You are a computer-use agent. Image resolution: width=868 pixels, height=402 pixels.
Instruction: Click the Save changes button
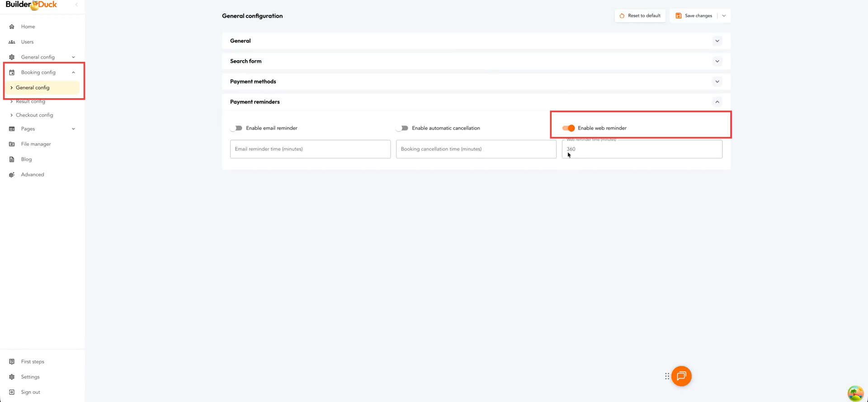pyautogui.click(x=694, y=16)
